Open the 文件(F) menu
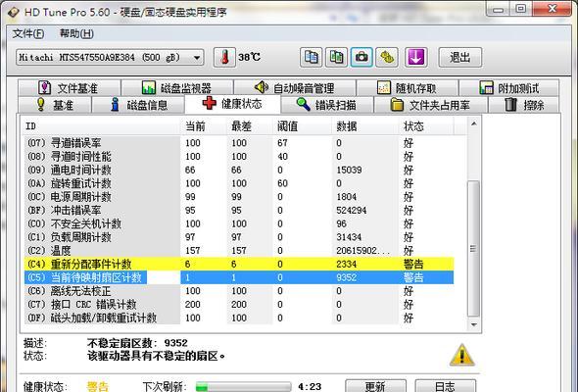The width and height of the screenshot is (578, 392). pos(28,34)
